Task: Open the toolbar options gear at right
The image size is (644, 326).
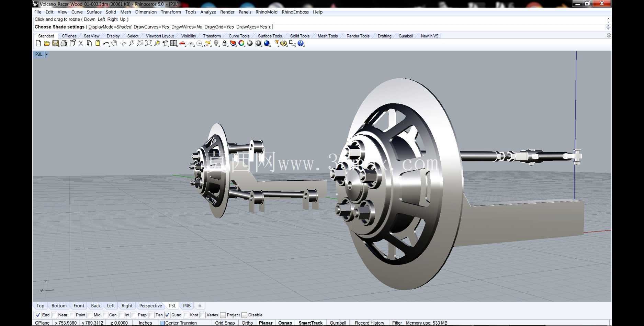Action: (609, 35)
